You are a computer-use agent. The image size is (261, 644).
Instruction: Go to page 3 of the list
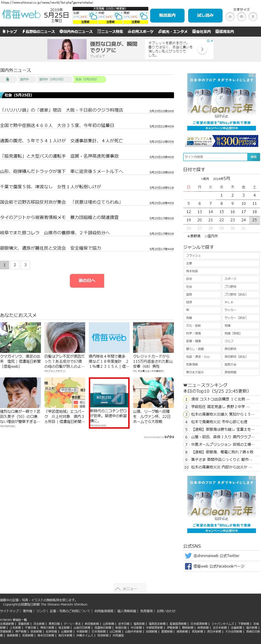(25, 265)
